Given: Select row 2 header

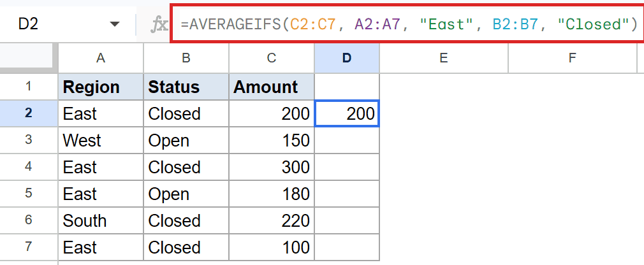Looking at the screenshot, I should (x=28, y=113).
